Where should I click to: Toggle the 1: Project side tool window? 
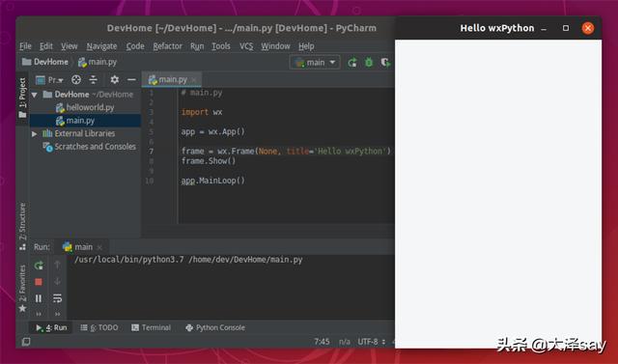[22, 98]
